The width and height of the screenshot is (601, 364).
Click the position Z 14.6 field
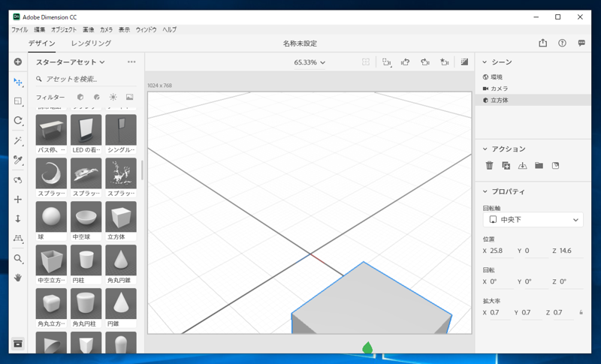click(571, 251)
